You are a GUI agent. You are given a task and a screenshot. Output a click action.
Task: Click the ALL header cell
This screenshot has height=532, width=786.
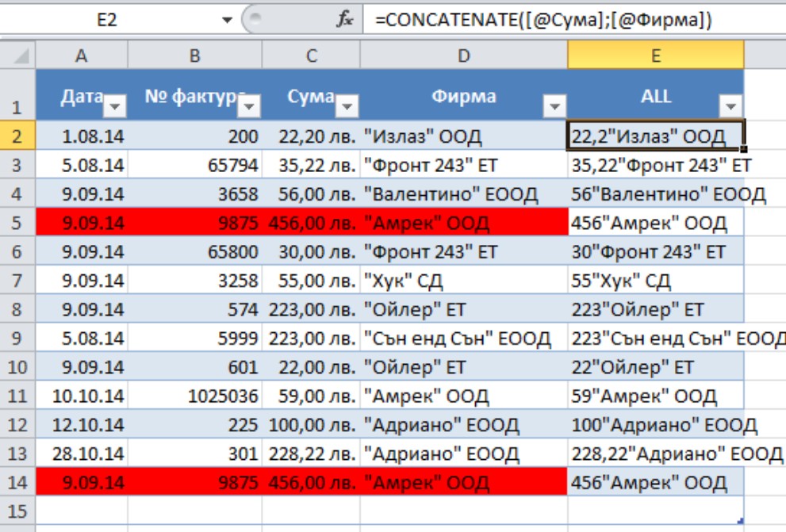point(656,94)
